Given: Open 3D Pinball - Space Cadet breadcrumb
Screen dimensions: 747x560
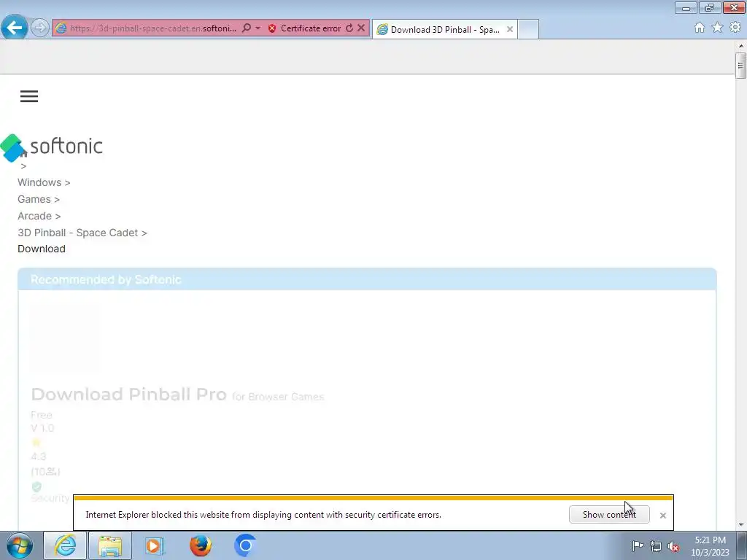Looking at the screenshot, I should pos(77,233).
